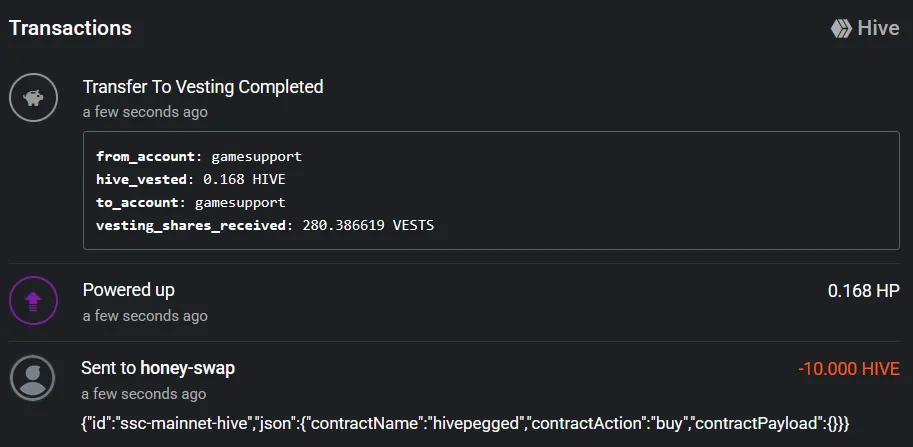Click the -10.000 HIVE amount
The width and height of the screenshot is (913, 447).
[x=849, y=369]
